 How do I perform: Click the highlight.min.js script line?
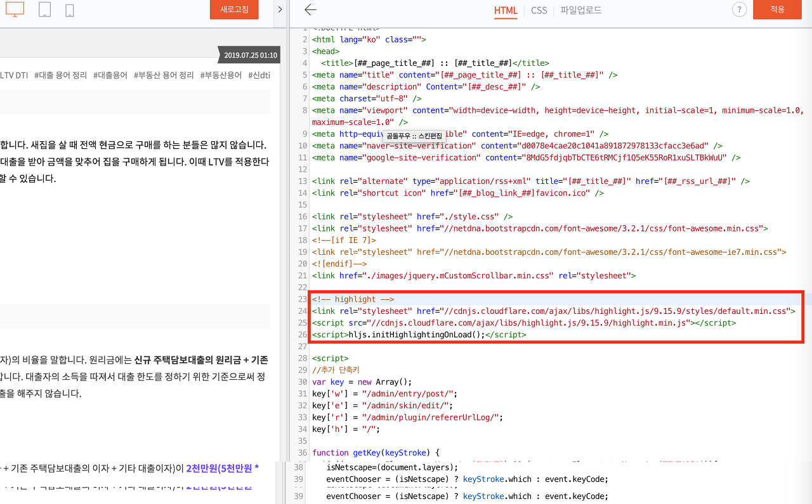pos(524,323)
